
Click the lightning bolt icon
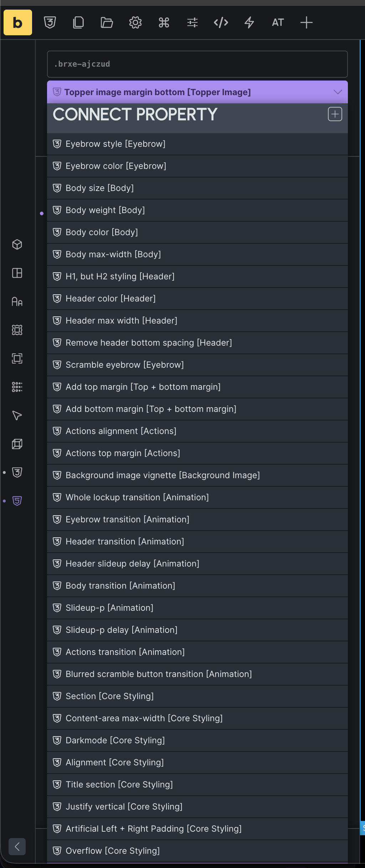tap(249, 22)
